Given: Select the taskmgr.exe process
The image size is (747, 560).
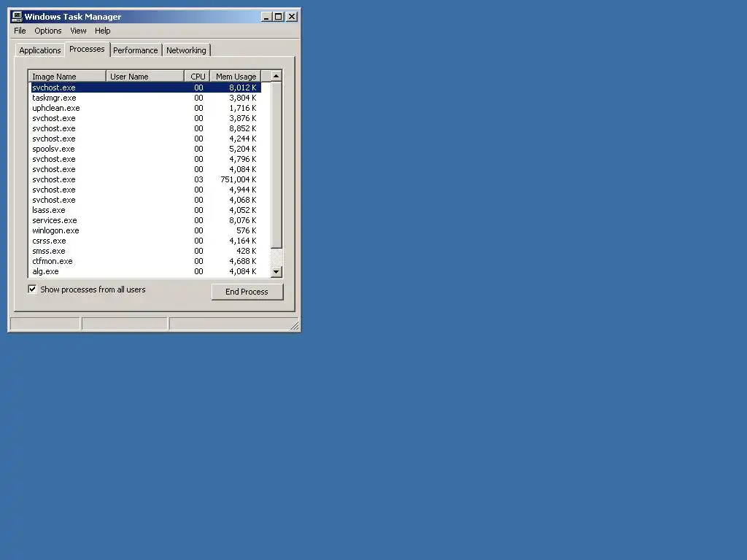Looking at the screenshot, I should 145,98.
